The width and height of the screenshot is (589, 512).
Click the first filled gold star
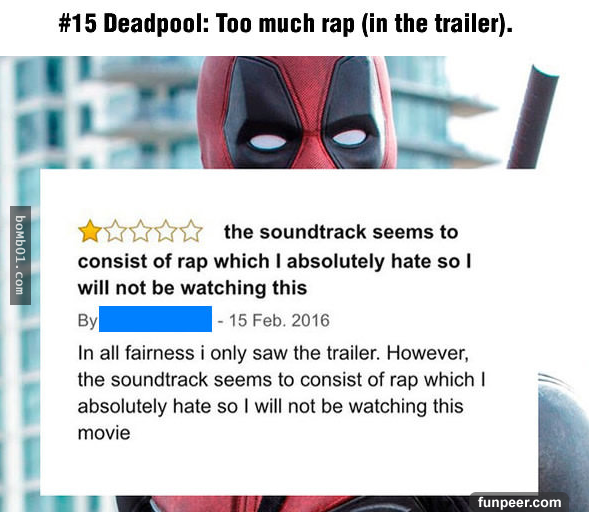90,231
